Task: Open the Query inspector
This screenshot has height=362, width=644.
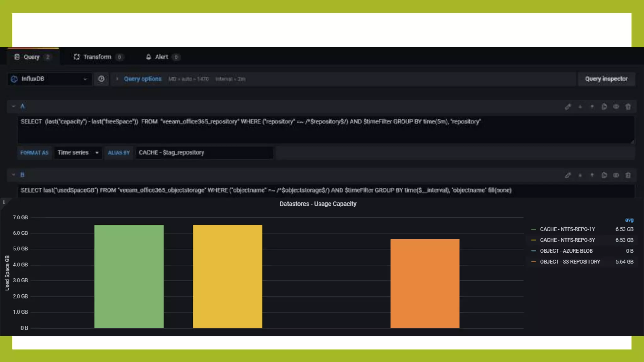Action: (x=606, y=79)
